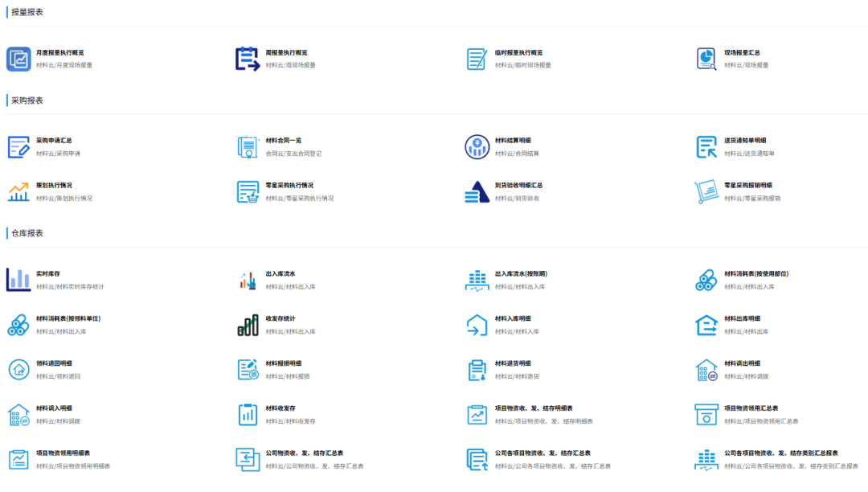The image size is (868, 492).
Task: Click the 送货通知单明细 icon
Action: [x=706, y=147]
